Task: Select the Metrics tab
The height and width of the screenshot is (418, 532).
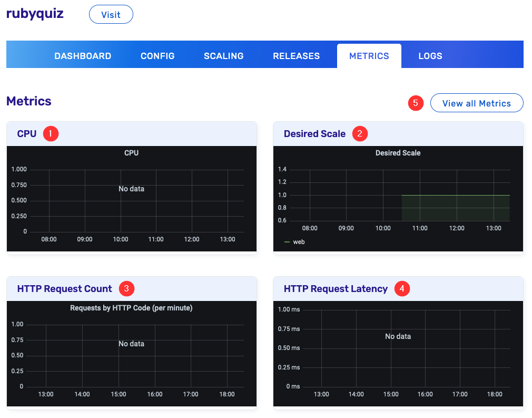Action: point(369,56)
